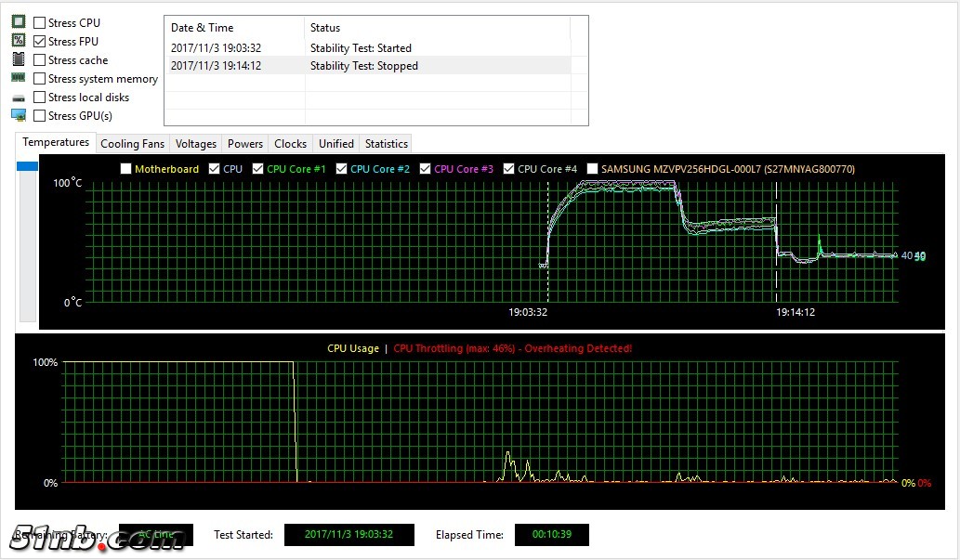Toggle the Motherboard temperature graph checkbox
Image resolution: width=960 pixels, height=560 pixels.
click(x=125, y=169)
